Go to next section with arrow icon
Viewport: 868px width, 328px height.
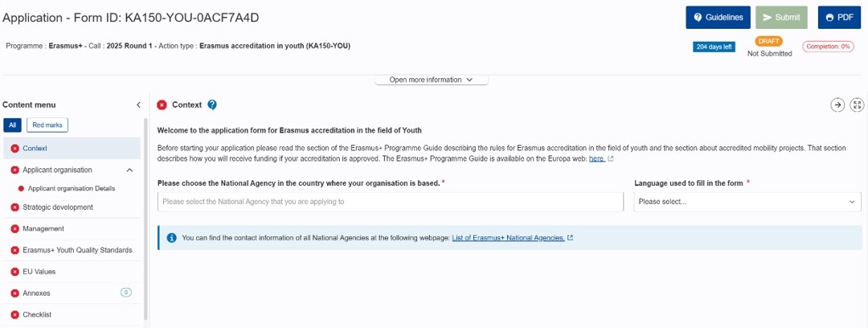click(837, 105)
